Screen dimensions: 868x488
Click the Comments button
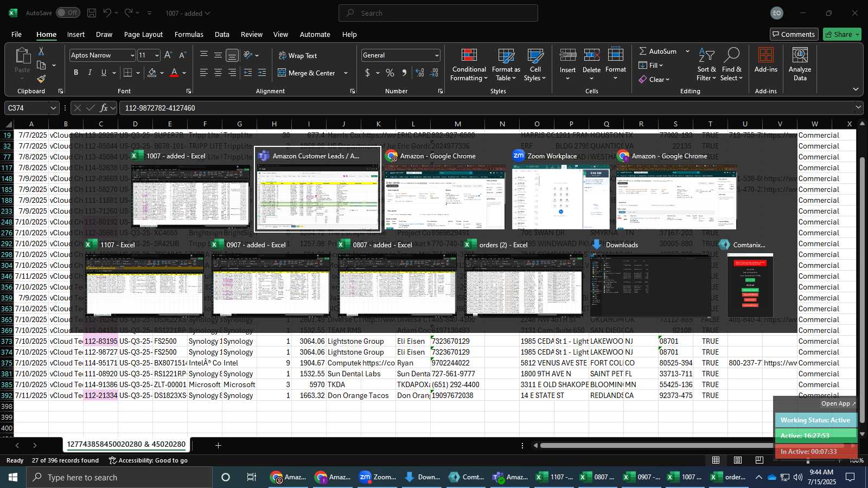(793, 34)
